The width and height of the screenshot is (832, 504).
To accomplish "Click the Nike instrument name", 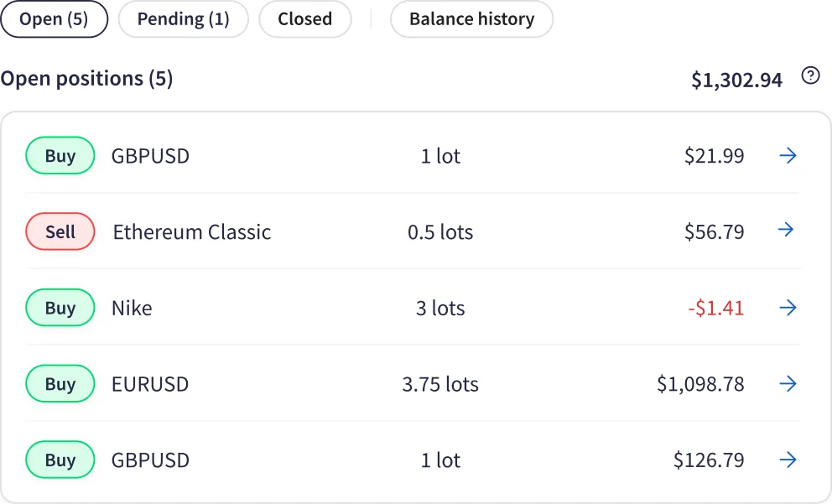I will click(x=132, y=308).
